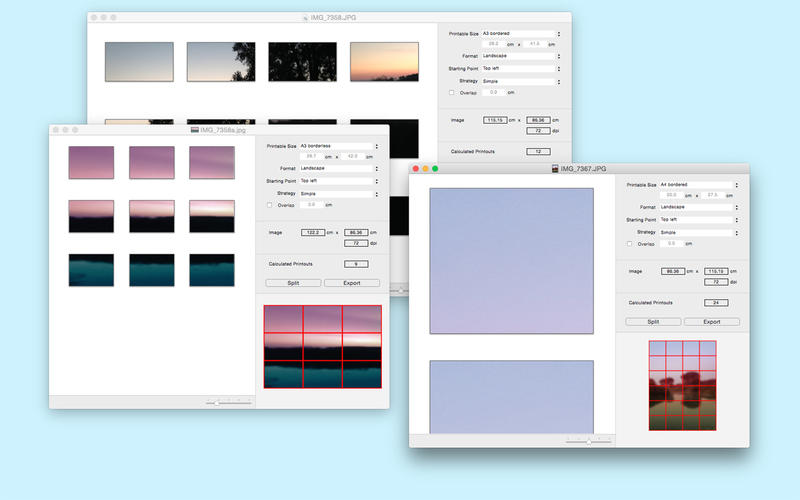Click the IMG_7358.JPG title bar document icon
Screen dimensions: 800x500
(x=305, y=18)
